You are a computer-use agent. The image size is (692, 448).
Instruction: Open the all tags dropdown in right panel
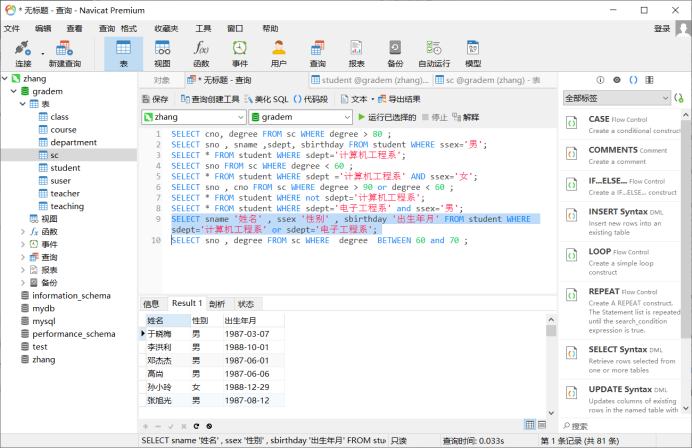[x=617, y=98]
